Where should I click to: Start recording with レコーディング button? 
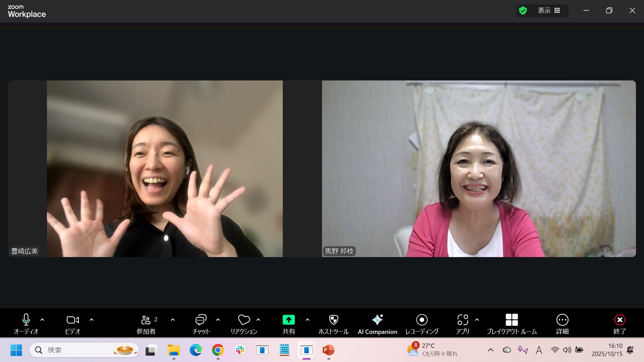[422, 323]
